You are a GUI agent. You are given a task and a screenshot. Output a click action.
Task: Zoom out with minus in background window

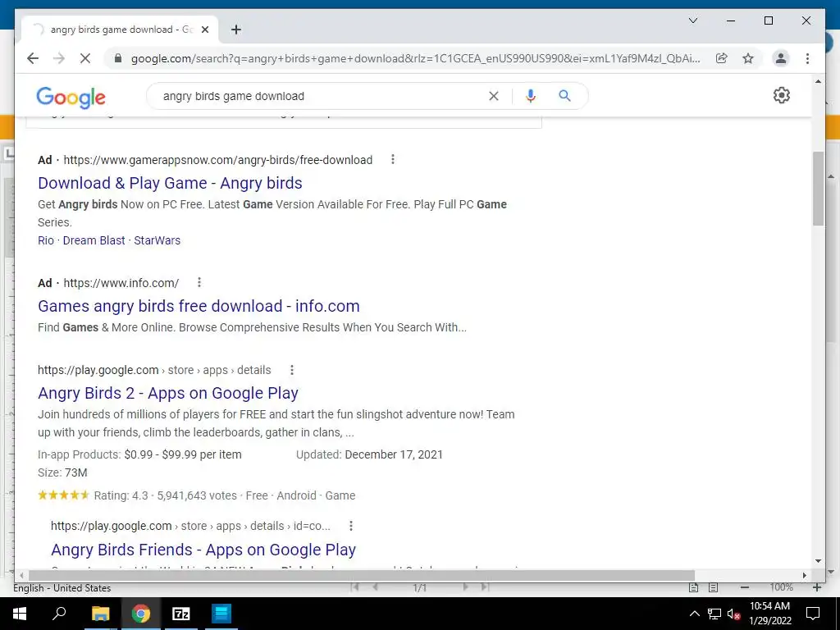point(744,587)
